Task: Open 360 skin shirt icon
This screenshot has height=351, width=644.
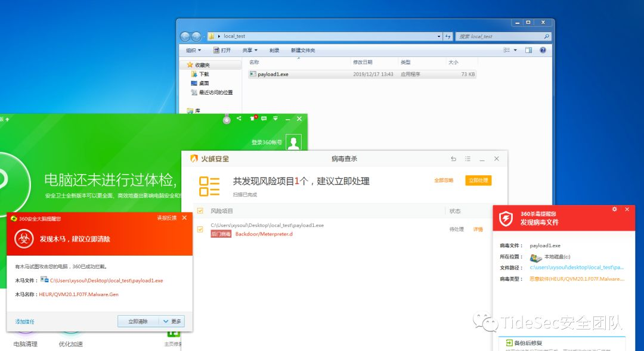Action: coord(253,118)
